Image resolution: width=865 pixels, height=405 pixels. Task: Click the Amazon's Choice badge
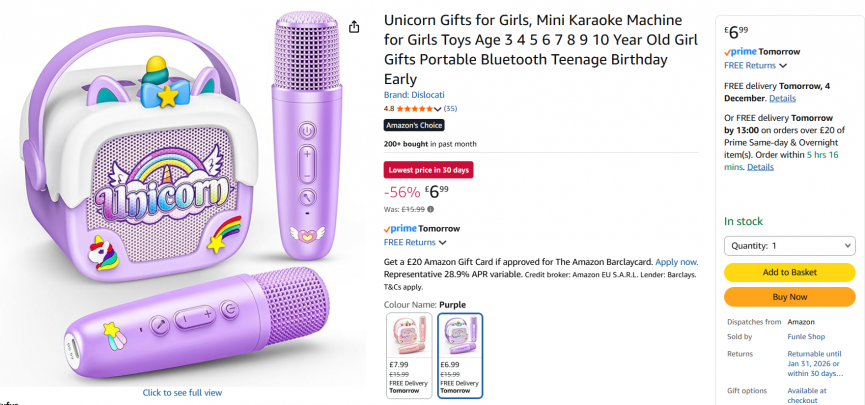(x=413, y=125)
